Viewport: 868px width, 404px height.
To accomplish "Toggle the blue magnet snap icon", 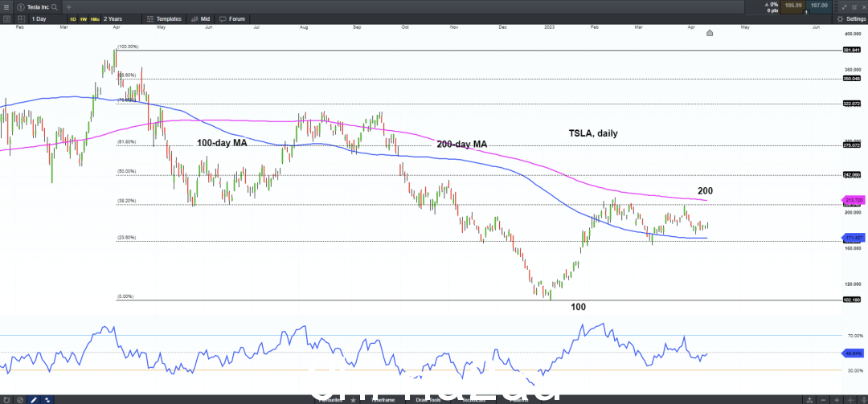I will 47,399.
